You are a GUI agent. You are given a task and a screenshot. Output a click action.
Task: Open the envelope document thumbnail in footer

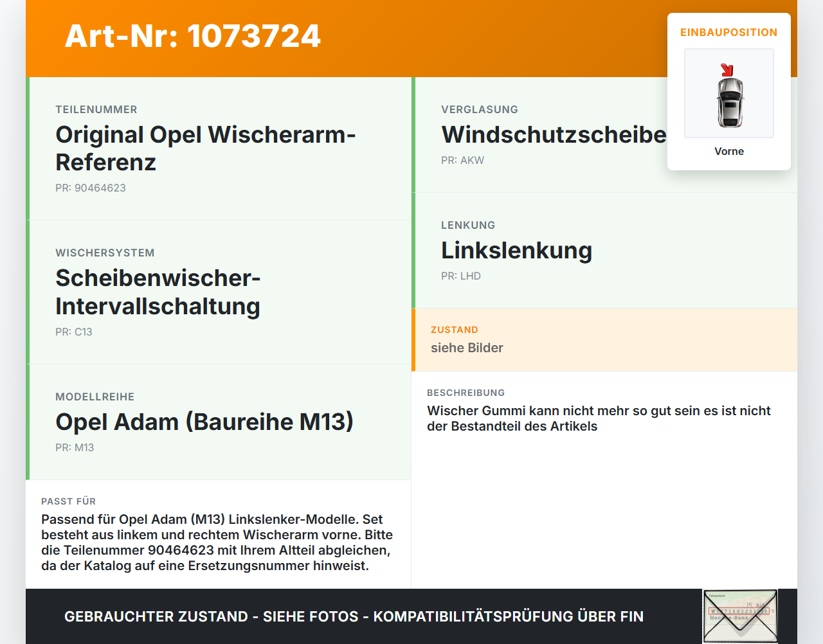740,616
